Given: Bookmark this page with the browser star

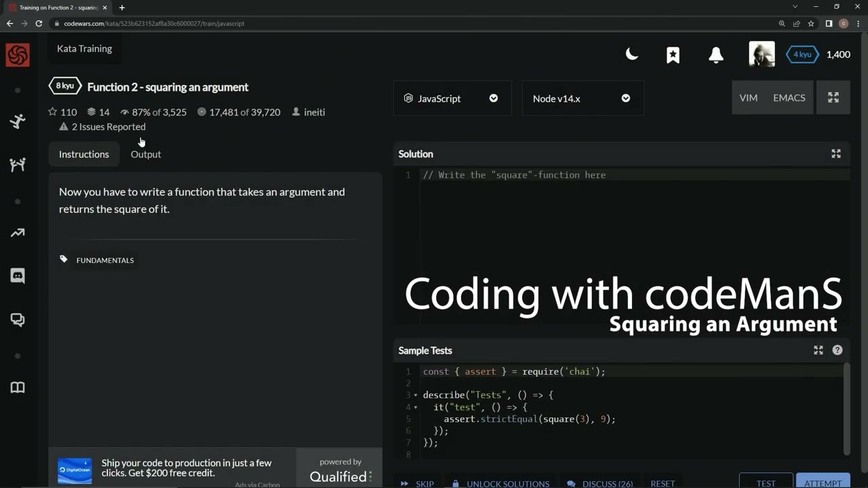Looking at the screenshot, I should click(811, 23).
